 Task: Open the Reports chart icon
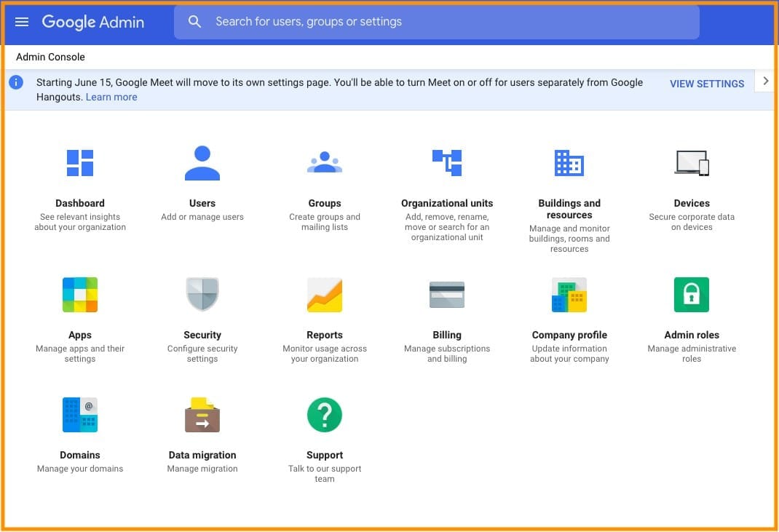point(325,295)
